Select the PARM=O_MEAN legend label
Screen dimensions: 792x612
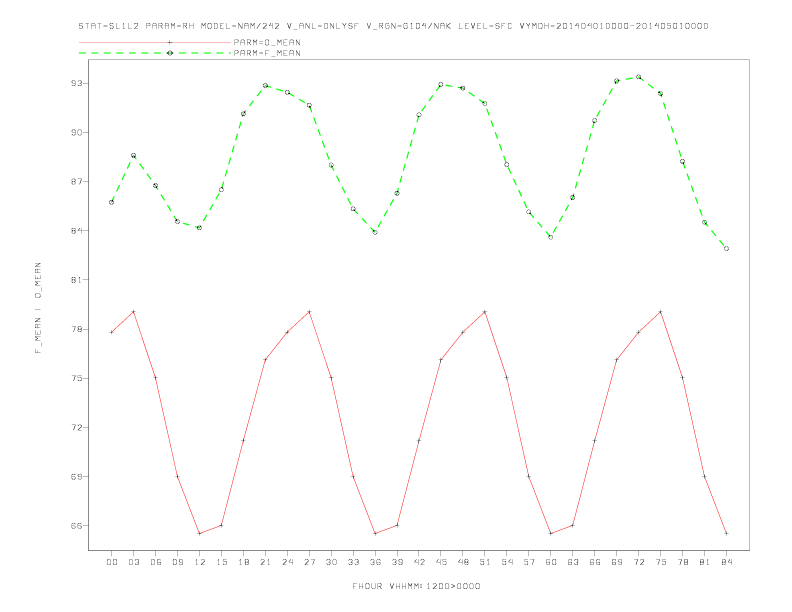[x=267, y=42]
